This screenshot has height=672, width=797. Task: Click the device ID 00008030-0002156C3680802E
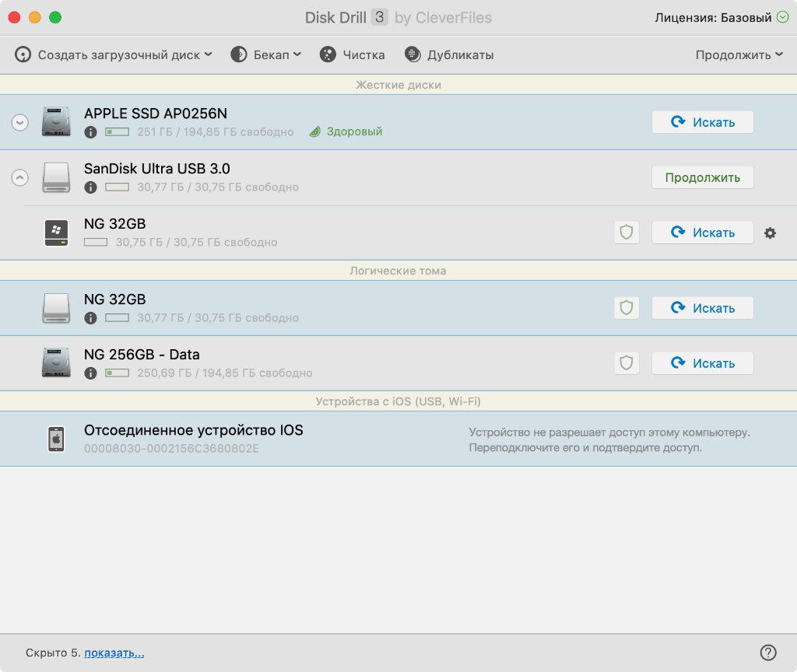click(x=171, y=449)
